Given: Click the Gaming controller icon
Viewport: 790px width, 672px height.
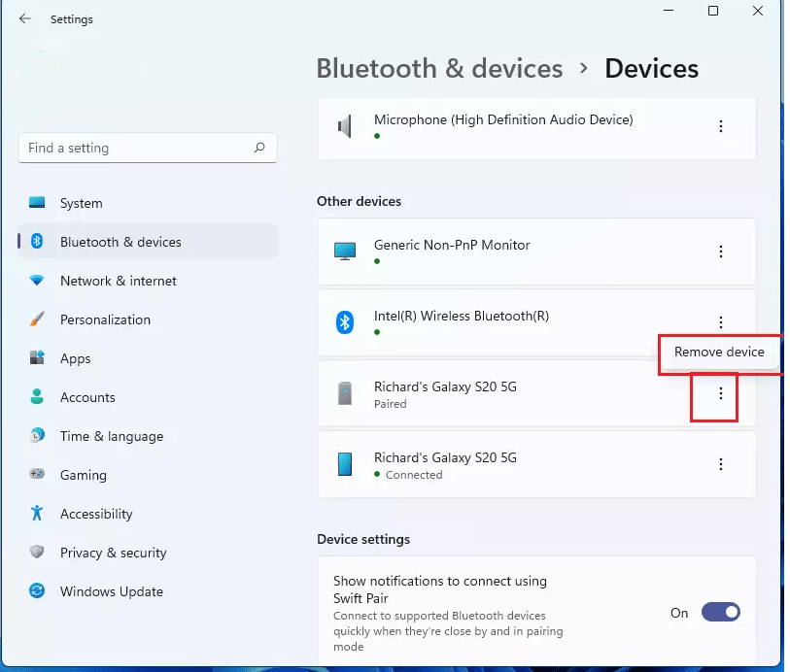Looking at the screenshot, I should coord(37,474).
